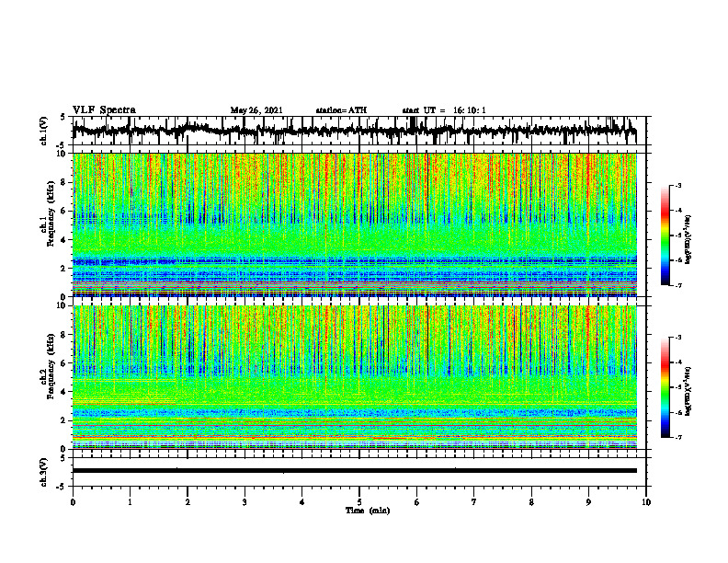Screen dimensions: 728x563
Task: Click time axis tick label "2"
Action: tap(188, 502)
